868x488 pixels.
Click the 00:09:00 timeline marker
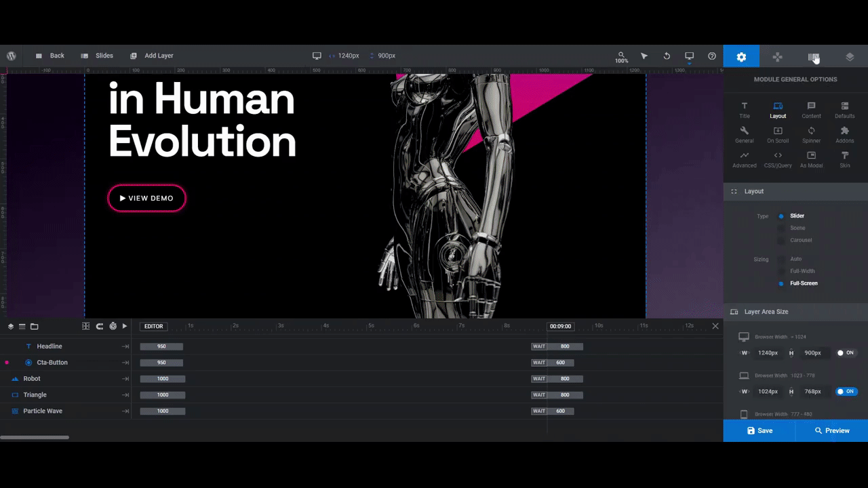[561, 326]
